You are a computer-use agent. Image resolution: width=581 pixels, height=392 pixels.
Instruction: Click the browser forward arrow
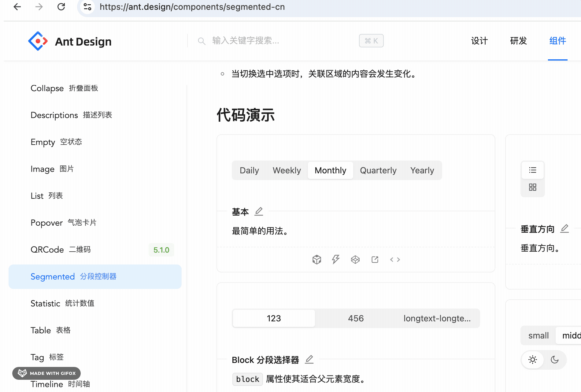coord(39,7)
